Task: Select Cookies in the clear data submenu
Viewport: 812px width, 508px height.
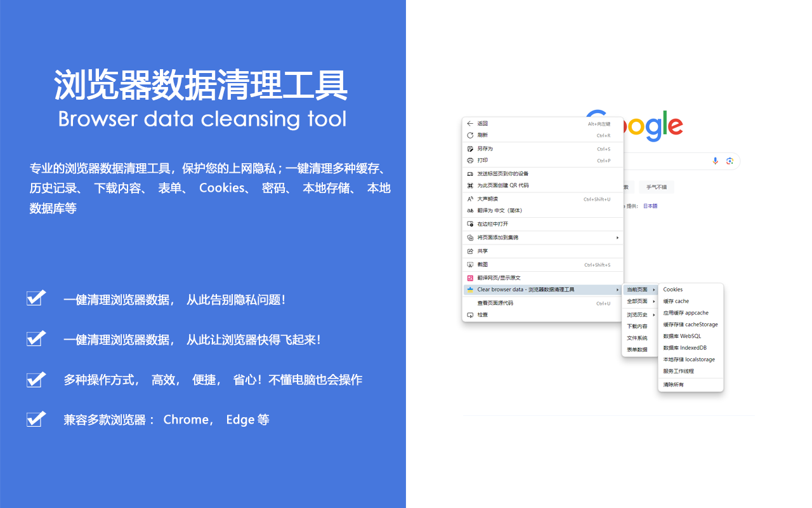Action: pos(672,289)
